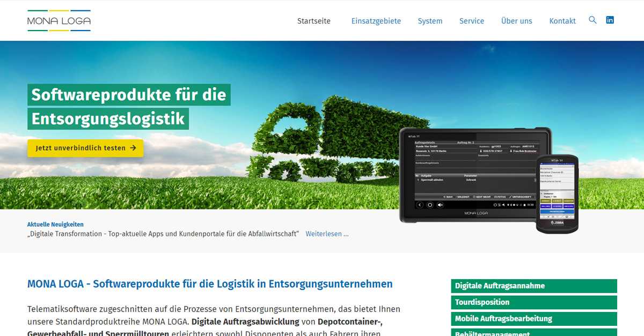Expand the Digitale Auftragsannahme section
The width and height of the screenshot is (644, 336).
tap(533, 286)
